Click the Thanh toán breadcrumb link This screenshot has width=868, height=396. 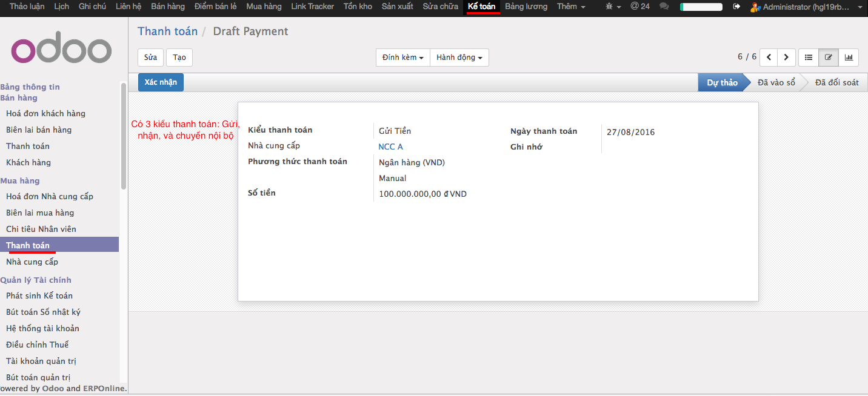[167, 31]
